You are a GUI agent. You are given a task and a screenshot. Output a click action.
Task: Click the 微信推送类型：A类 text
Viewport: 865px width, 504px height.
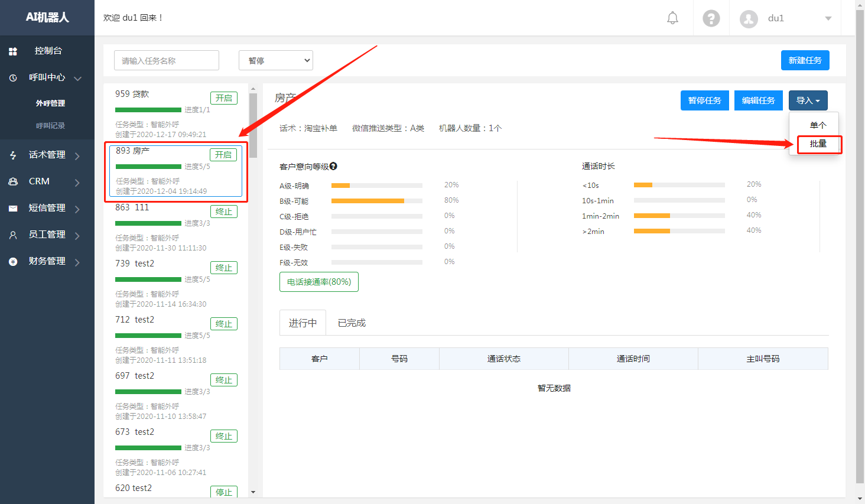click(388, 128)
